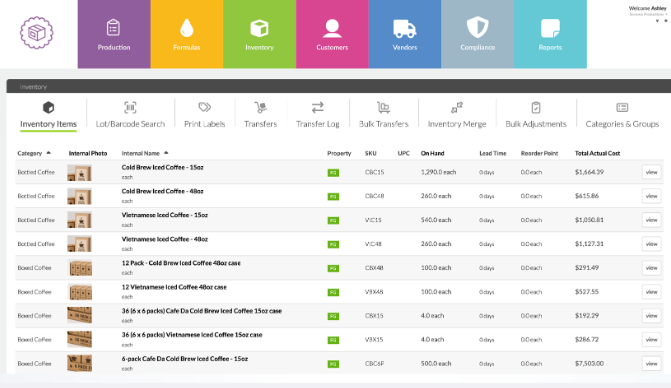Open the Vietnamese Iced Coffee 48oz photo

(80, 244)
